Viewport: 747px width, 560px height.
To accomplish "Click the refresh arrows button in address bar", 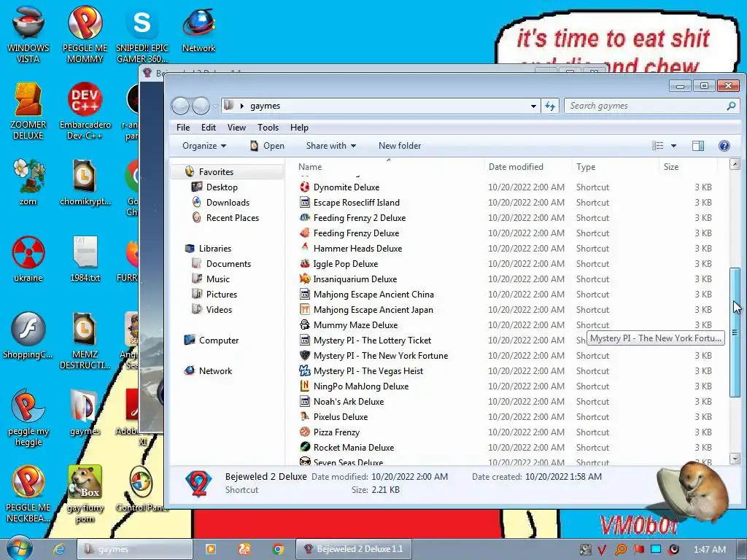I will coord(550,106).
